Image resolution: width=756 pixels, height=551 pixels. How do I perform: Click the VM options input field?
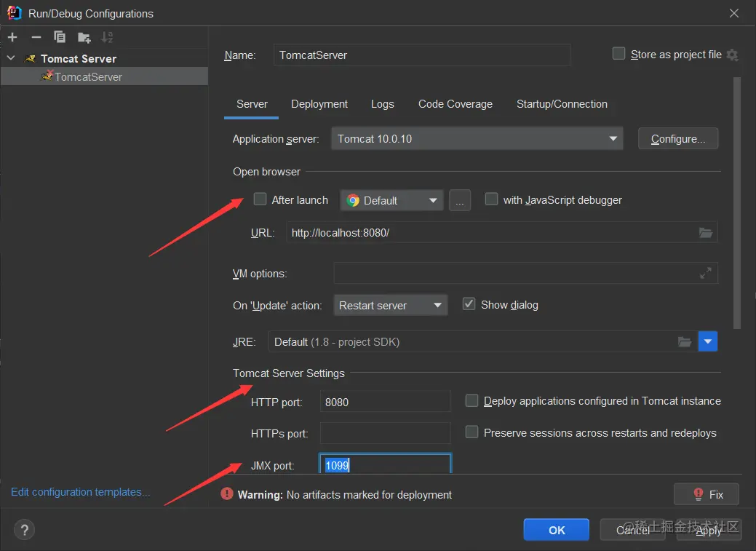525,274
